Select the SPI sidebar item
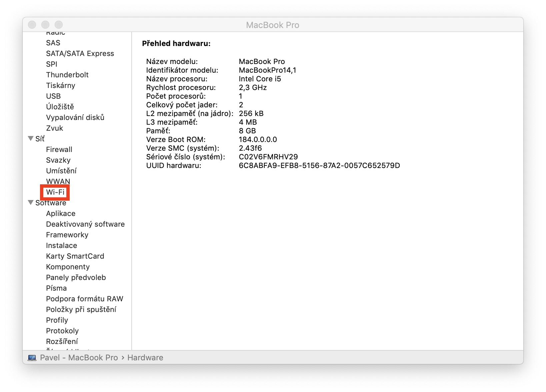This screenshot has width=546, height=392. (52, 64)
